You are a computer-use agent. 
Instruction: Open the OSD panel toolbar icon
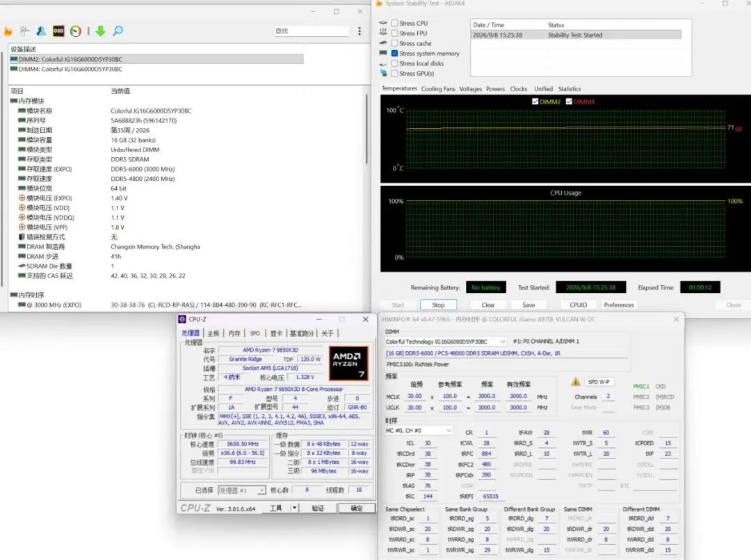click(58, 31)
